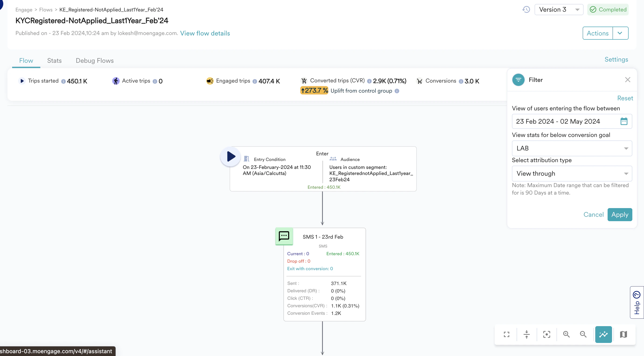Viewport: 644px width, 356px height.
Task: Click the fullscreen canvas icon
Action: (x=507, y=334)
